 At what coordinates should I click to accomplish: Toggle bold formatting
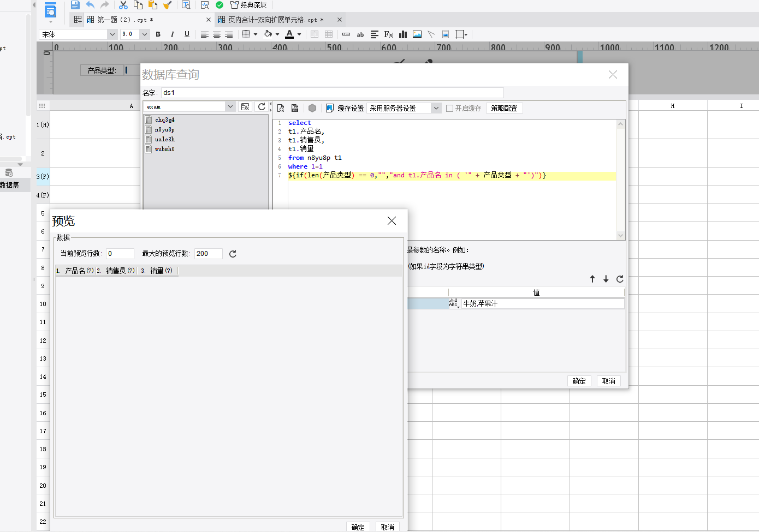pos(158,34)
